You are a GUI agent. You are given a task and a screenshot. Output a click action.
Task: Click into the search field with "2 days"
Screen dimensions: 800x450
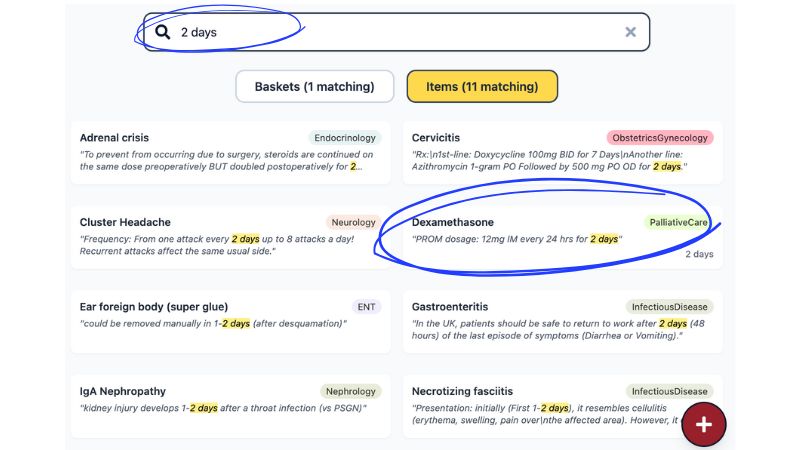(396, 32)
